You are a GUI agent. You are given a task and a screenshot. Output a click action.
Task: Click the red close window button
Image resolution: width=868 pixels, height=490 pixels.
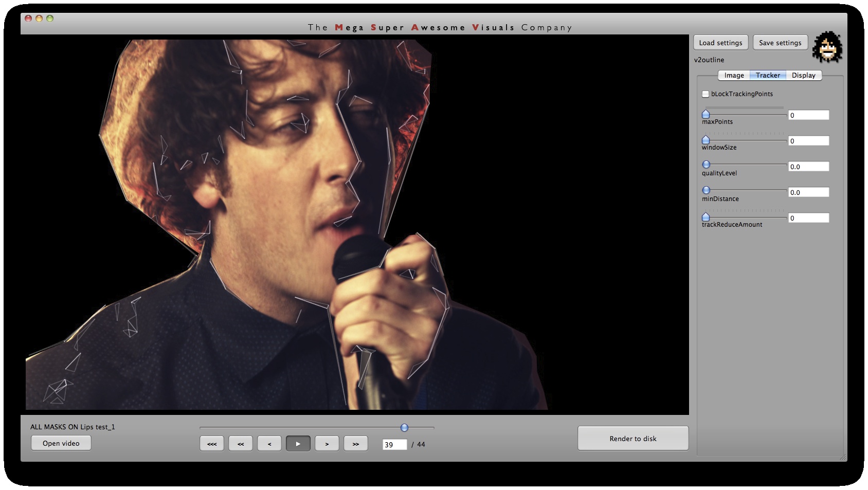(x=28, y=19)
